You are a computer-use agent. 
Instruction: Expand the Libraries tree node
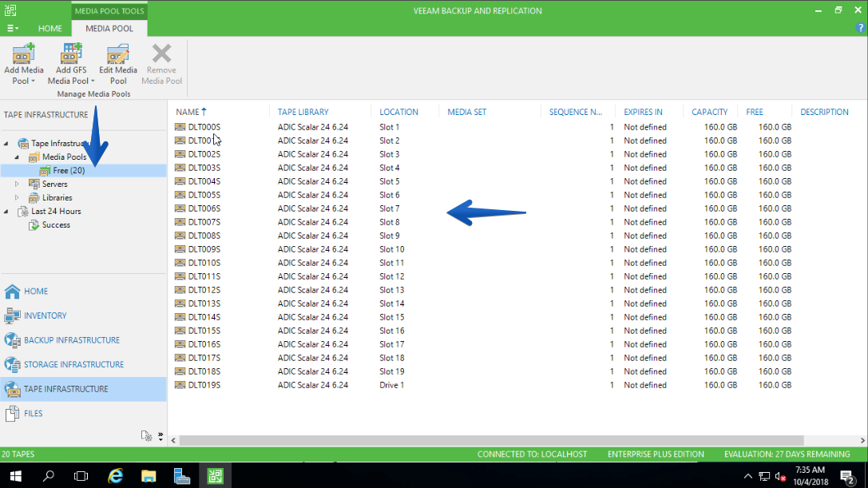pos(17,198)
